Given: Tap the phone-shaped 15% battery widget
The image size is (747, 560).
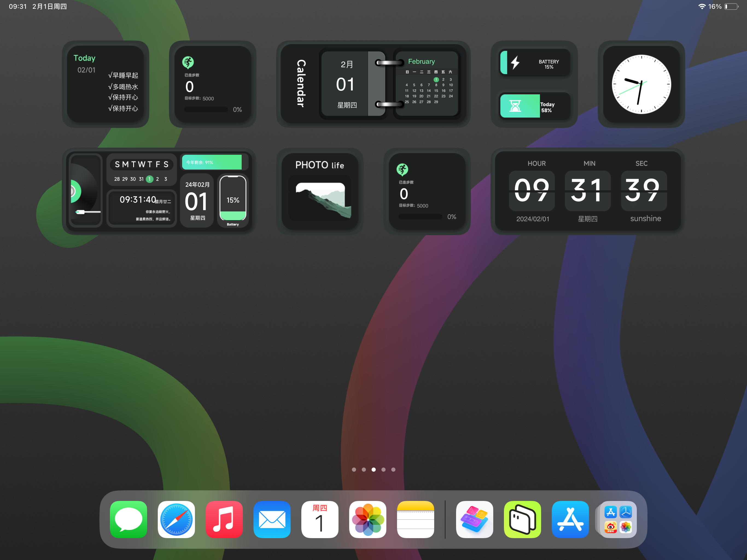Looking at the screenshot, I should pos(233,198).
